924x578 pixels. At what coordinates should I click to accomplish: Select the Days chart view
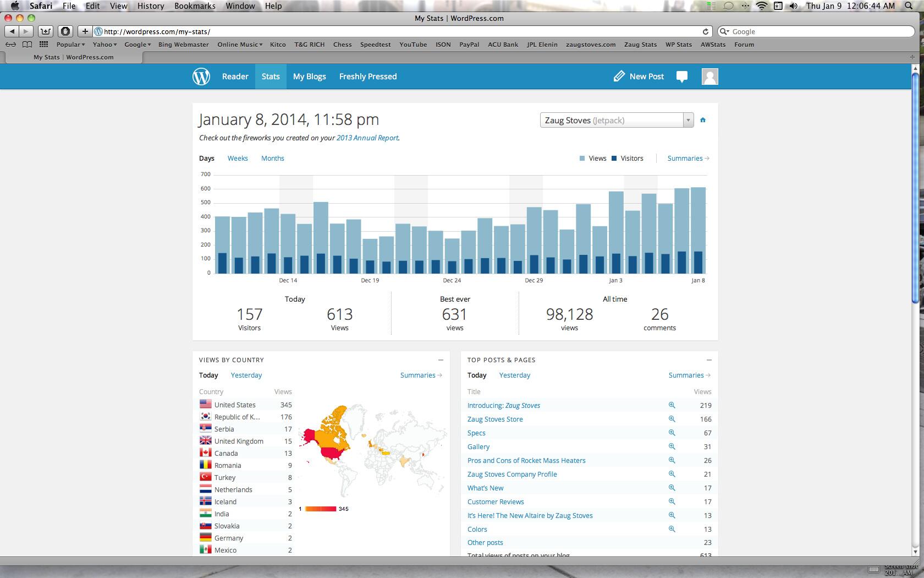click(x=207, y=159)
